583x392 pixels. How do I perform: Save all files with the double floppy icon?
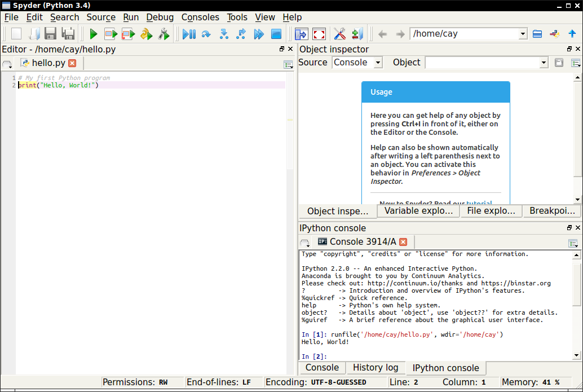pos(68,34)
